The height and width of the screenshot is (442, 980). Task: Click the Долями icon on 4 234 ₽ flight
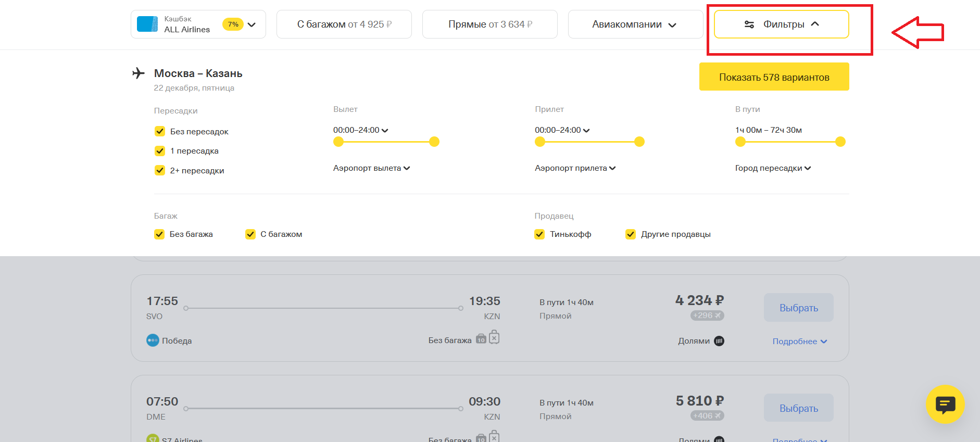tap(719, 341)
